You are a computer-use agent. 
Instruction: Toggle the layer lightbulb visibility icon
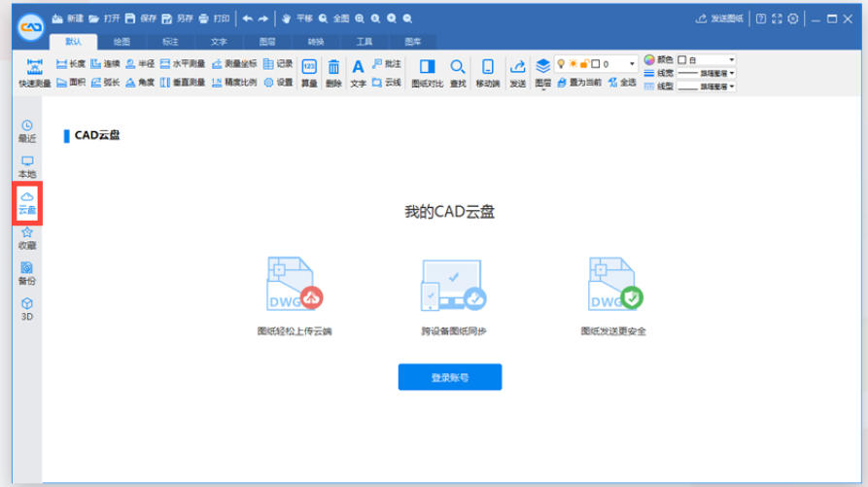(x=561, y=64)
